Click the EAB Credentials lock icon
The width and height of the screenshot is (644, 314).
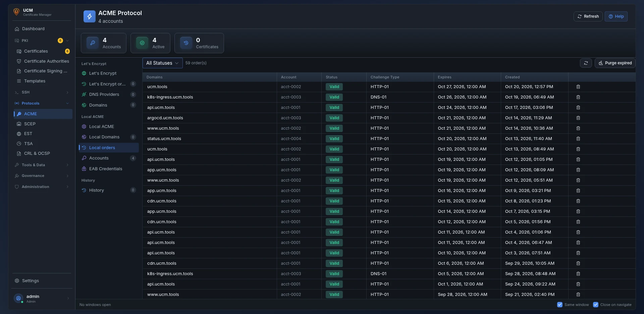tap(84, 169)
